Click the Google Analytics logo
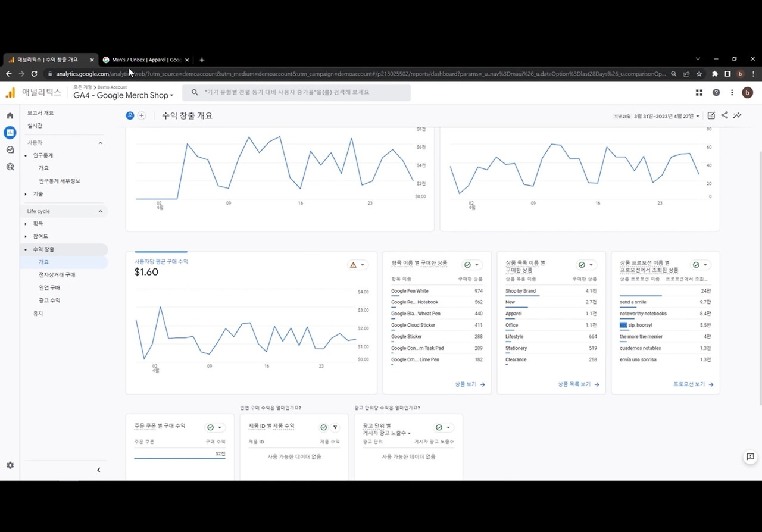This screenshot has width=762, height=532. [x=10, y=93]
